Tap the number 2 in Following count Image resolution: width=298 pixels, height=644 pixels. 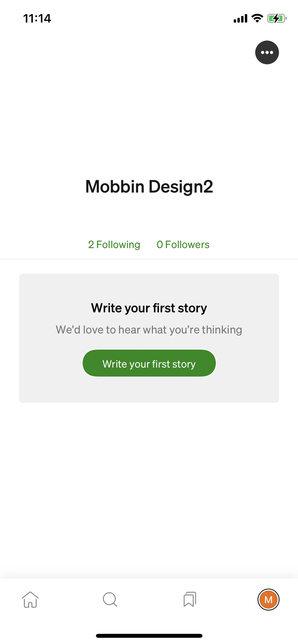pos(91,244)
